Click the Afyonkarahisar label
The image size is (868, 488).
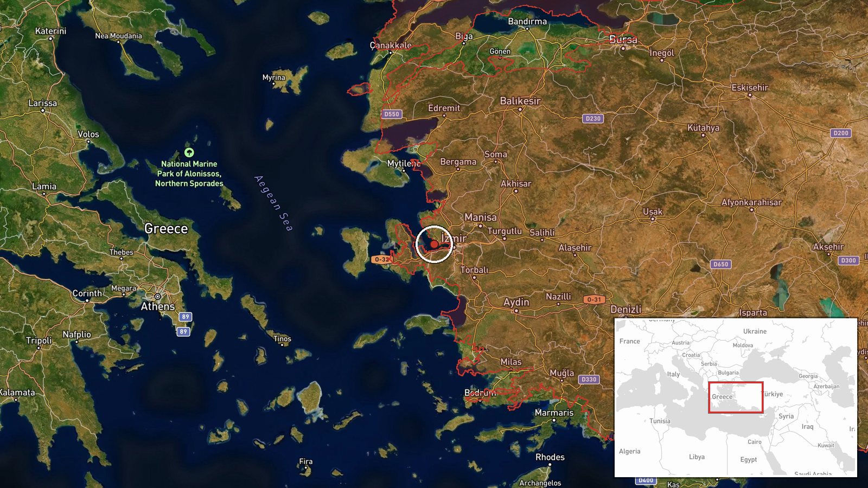click(751, 203)
